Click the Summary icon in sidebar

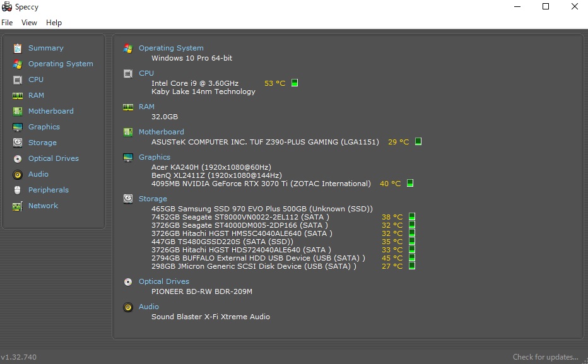(x=18, y=48)
